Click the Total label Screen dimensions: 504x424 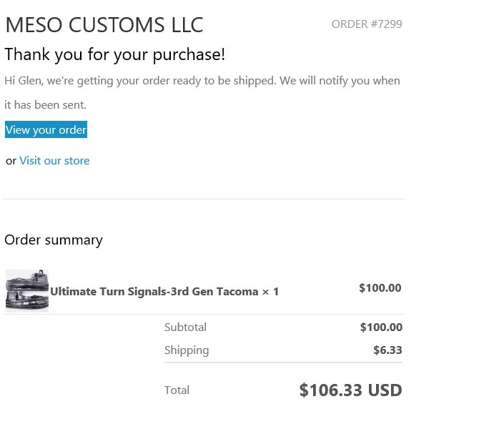(177, 390)
